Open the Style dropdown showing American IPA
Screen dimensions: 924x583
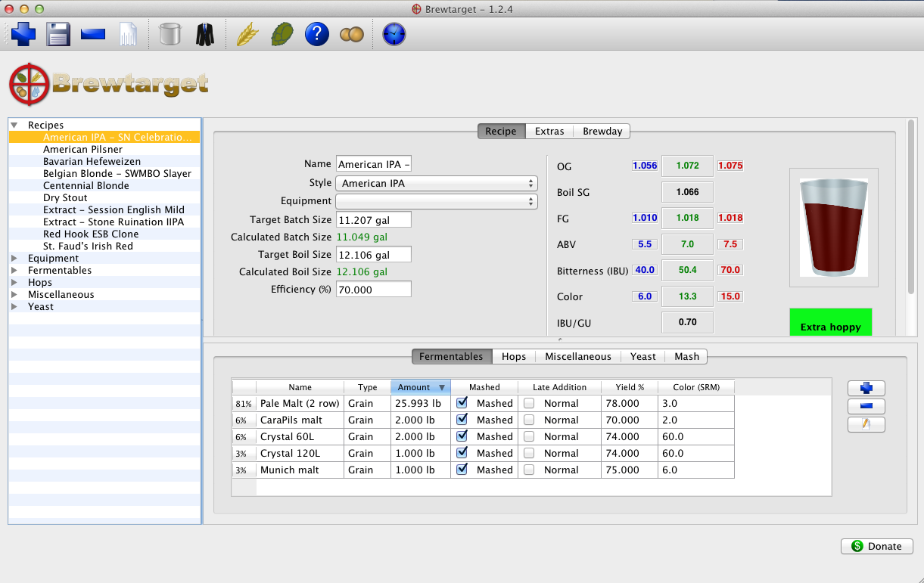pyautogui.click(x=436, y=183)
